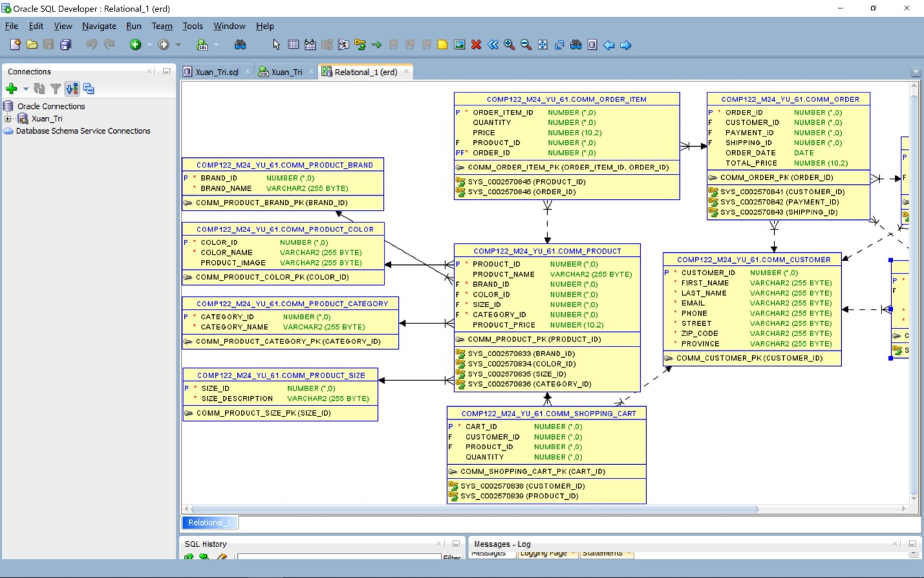924x578 pixels.
Task: Click the Zoom Out magnifier icon
Action: tap(526, 45)
